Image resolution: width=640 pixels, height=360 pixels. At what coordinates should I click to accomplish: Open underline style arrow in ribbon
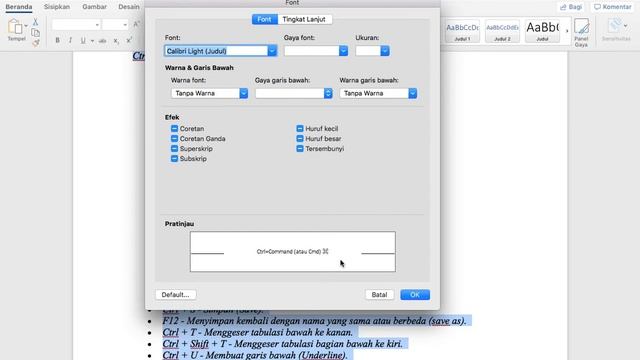tap(92, 41)
